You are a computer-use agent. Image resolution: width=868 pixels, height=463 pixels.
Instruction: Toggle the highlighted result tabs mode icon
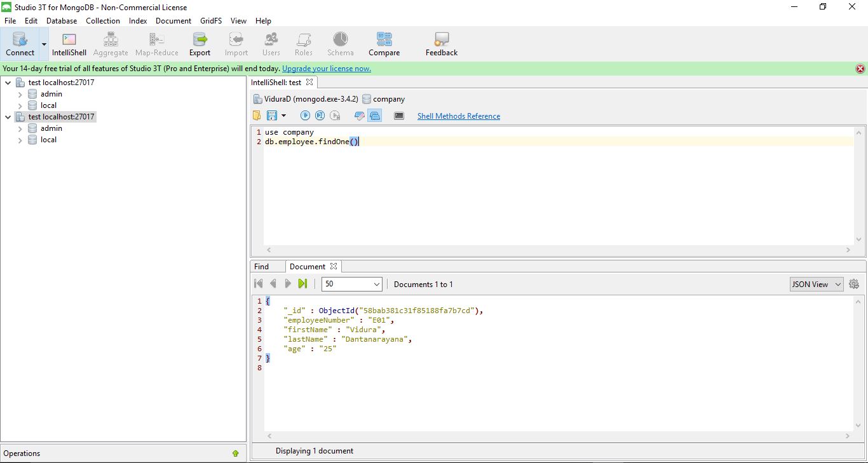click(375, 116)
